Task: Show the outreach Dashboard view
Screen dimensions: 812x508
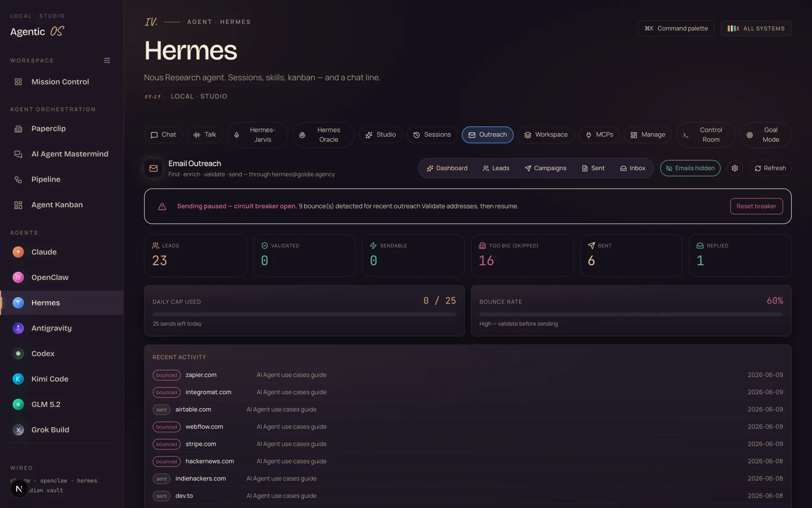Action: tap(447, 168)
